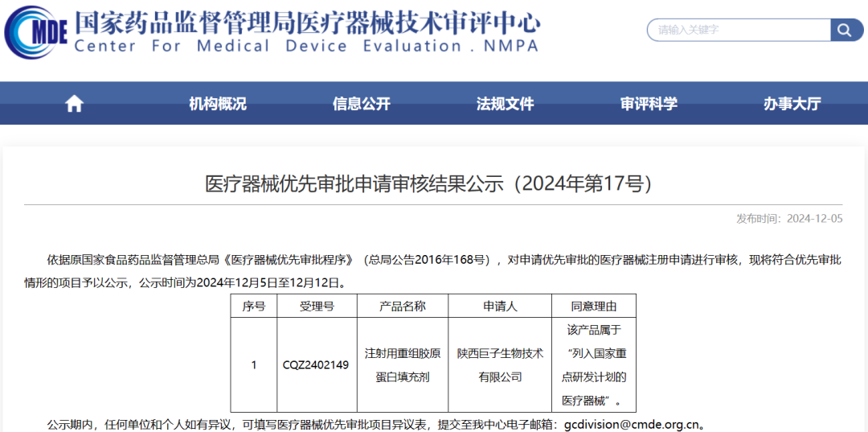
Task: Click the 产品名称 column header
Action: [403, 306]
